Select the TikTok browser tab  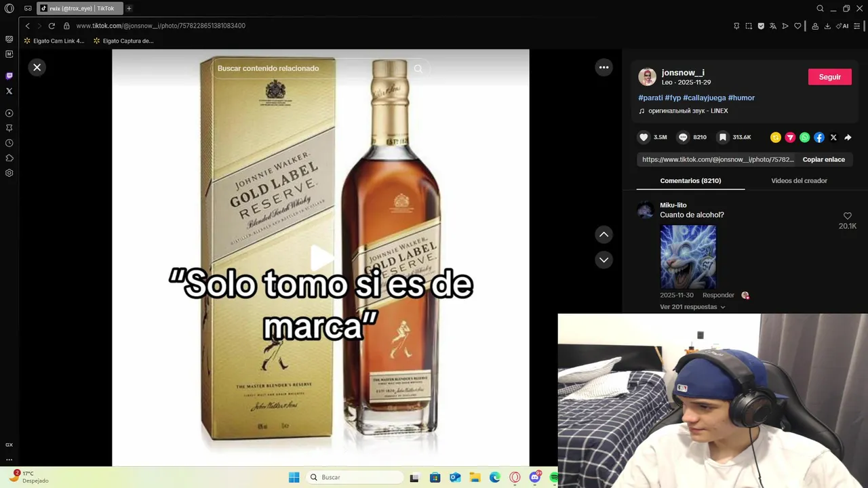tap(80, 8)
